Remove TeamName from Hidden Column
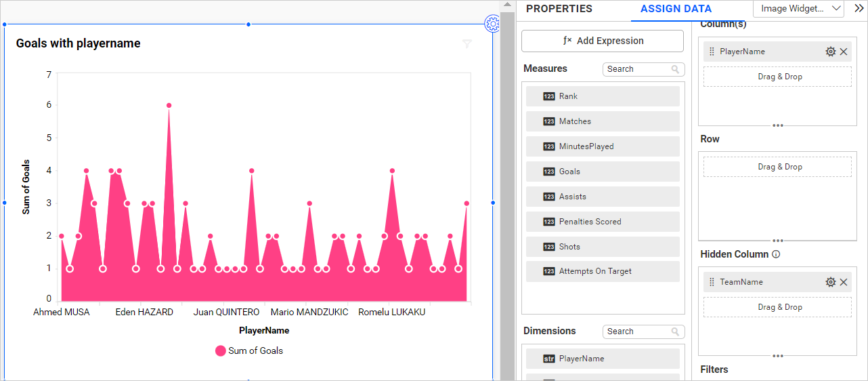This screenshot has height=381, width=868. (x=844, y=282)
